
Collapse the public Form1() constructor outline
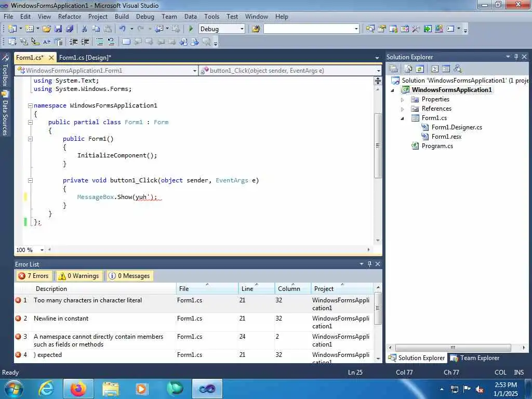click(30, 139)
